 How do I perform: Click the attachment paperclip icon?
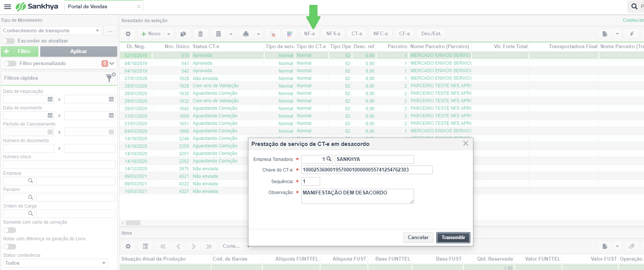pos(632,246)
